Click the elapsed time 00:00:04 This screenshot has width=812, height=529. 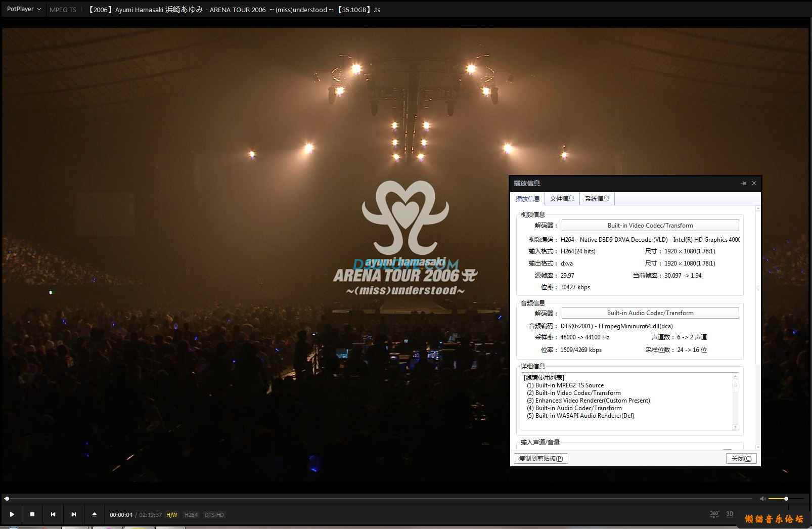click(x=121, y=515)
